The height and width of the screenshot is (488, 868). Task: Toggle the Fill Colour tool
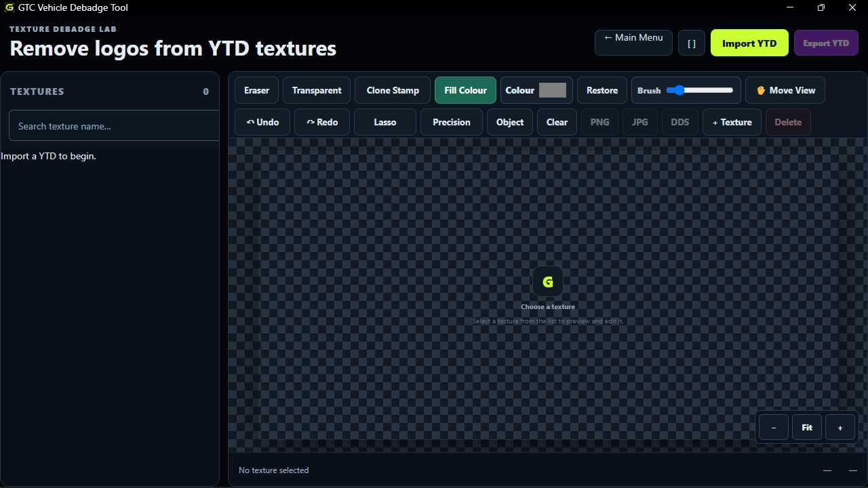click(465, 90)
